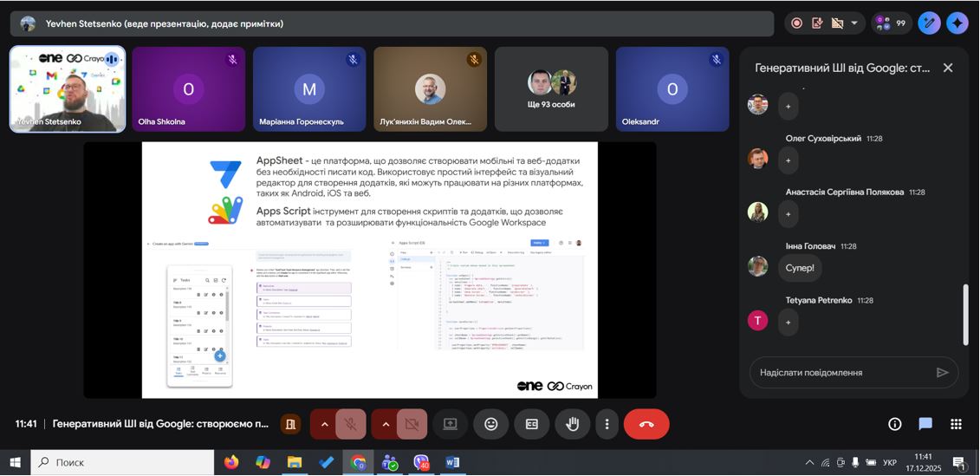980x476 pixels.
Task: Click the present screen button
Action: click(x=451, y=424)
